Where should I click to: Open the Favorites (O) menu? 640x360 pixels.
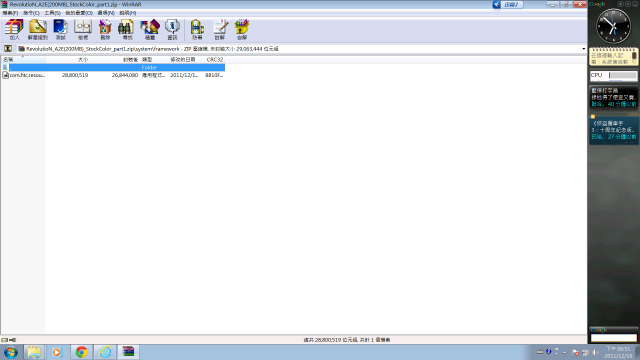[79, 13]
